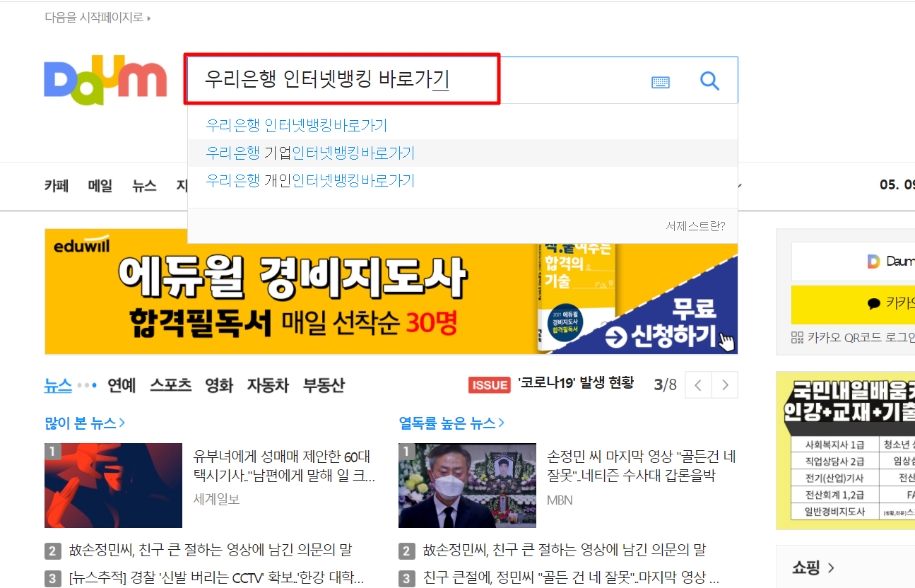Click the Kakao QR code icon
The height and width of the screenshot is (588, 915).
click(x=798, y=337)
